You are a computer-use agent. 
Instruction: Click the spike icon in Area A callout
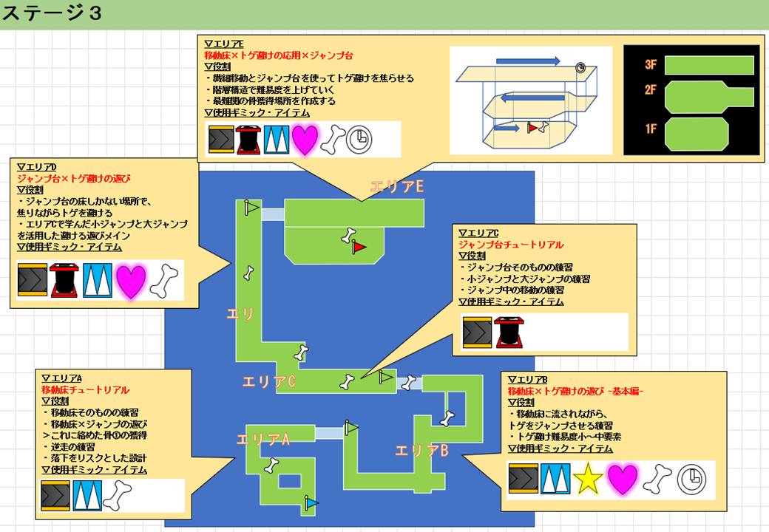pyautogui.click(x=87, y=495)
